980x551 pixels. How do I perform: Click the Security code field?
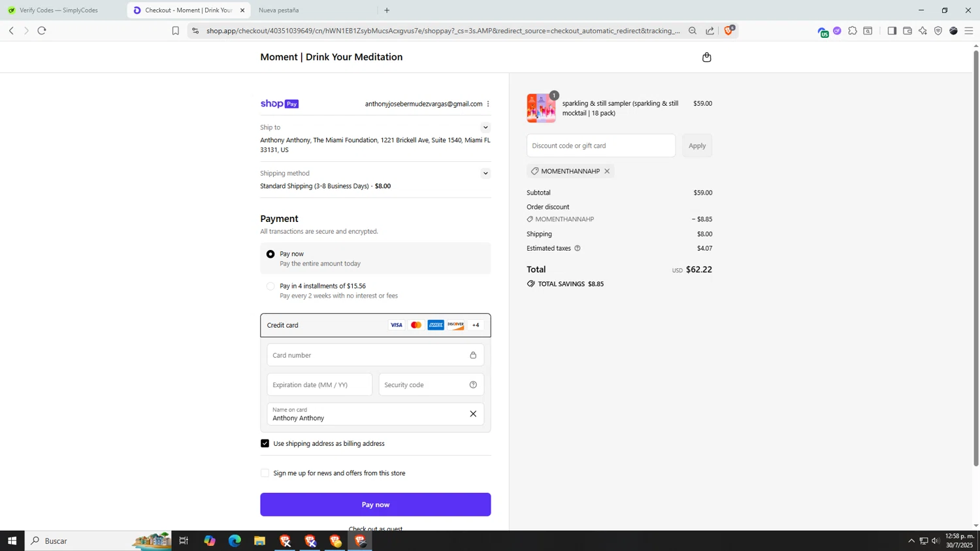pyautogui.click(x=431, y=385)
